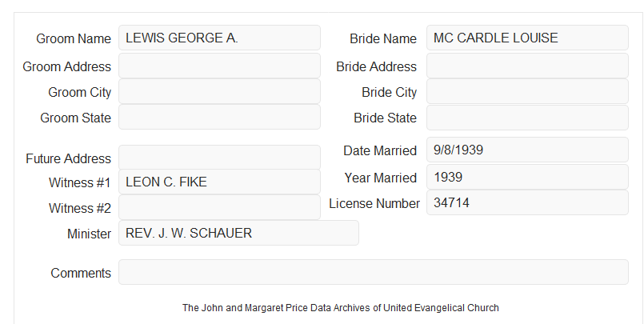Focus the Minister field REV. J. W. SCHAUER
The height and width of the screenshot is (324, 644).
click(x=238, y=233)
